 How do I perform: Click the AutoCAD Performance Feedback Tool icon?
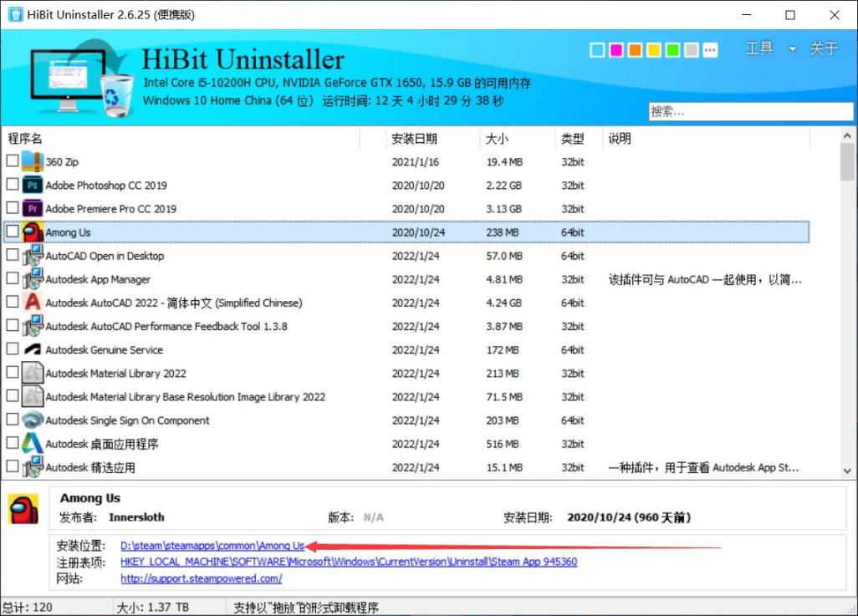(33, 326)
